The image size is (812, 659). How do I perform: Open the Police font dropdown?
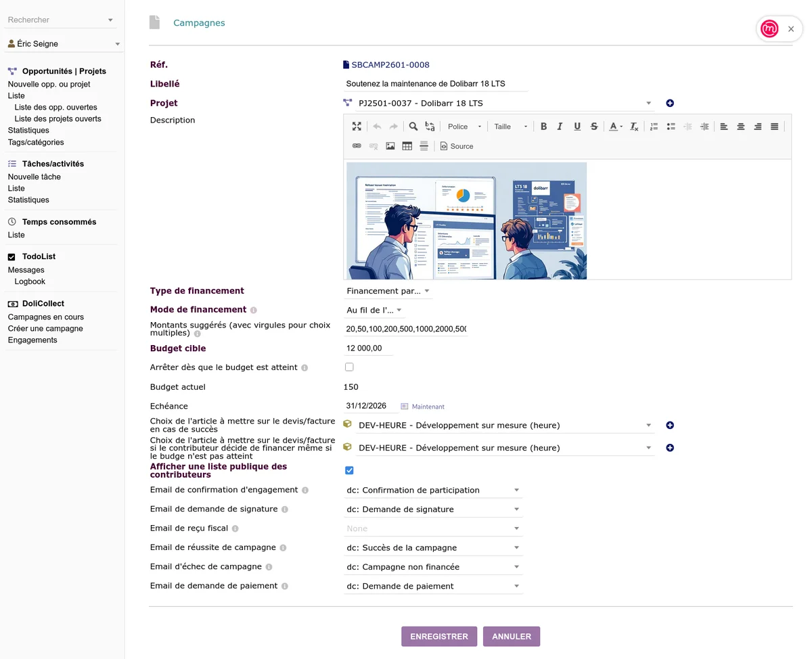point(464,127)
